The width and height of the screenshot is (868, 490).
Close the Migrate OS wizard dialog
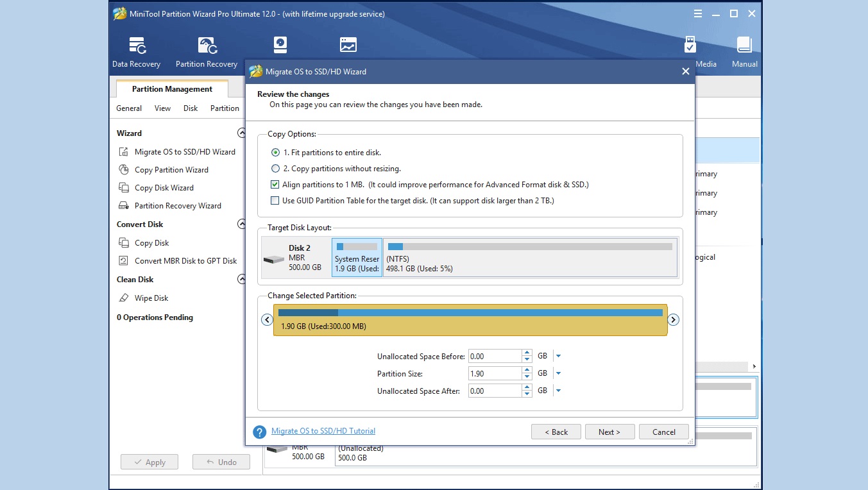click(x=685, y=71)
